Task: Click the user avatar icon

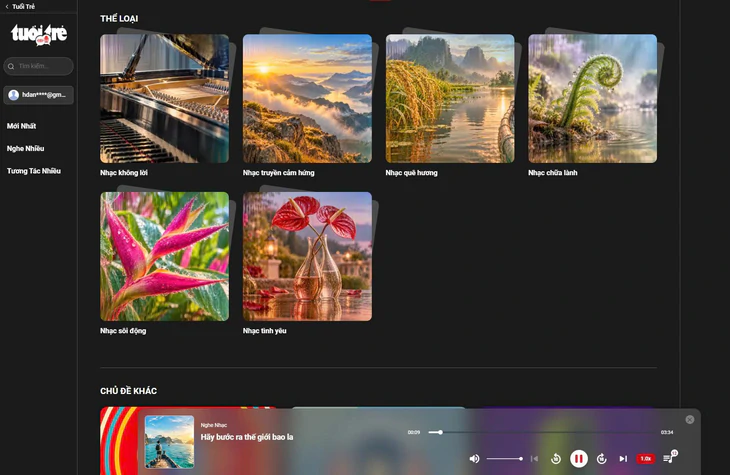Action: point(14,95)
